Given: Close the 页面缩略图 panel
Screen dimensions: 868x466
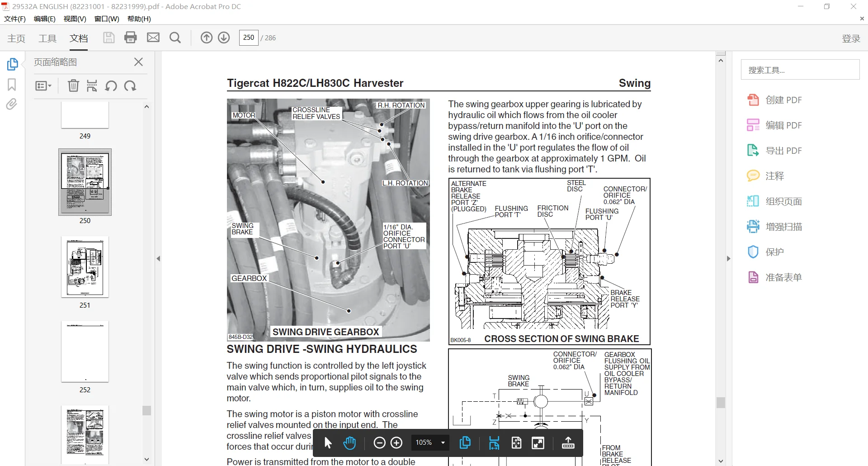Looking at the screenshot, I should click(139, 62).
